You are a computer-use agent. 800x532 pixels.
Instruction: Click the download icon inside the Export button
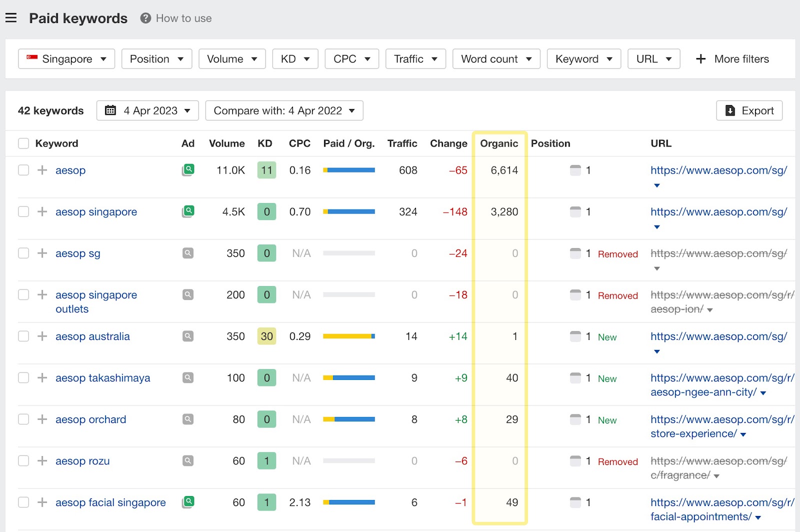tap(730, 110)
